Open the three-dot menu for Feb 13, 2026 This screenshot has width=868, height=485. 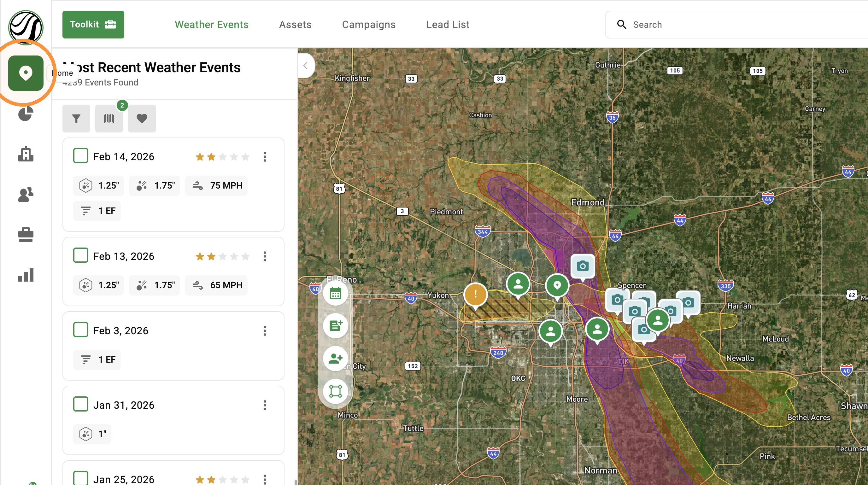tap(265, 256)
